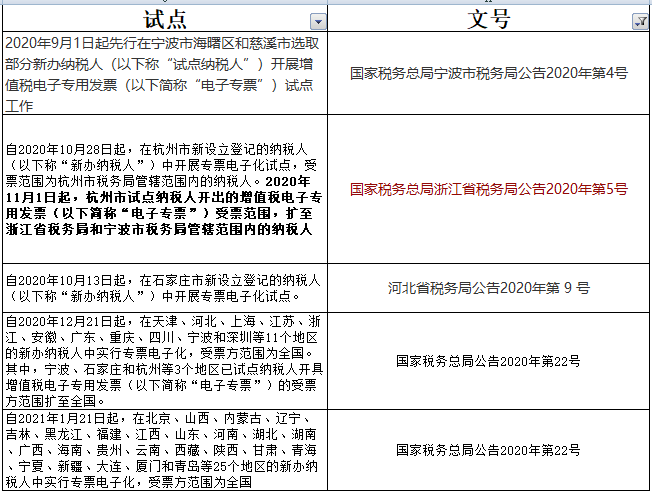Select the red text 浙江省税务局公告2020年第5号
This screenshot has width=652, height=491.
click(x=489, y=188)
